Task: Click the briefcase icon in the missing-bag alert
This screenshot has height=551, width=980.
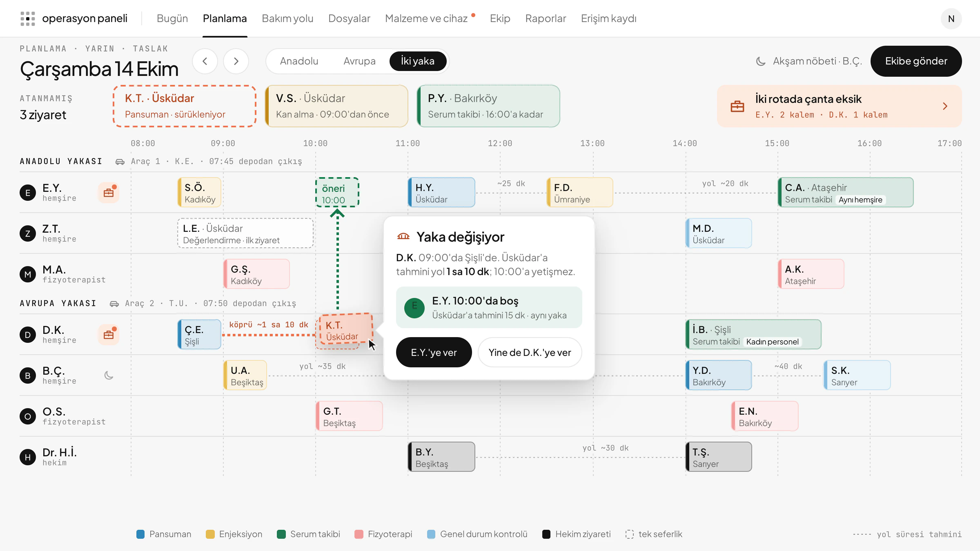Action: click(x=737, y=106)
